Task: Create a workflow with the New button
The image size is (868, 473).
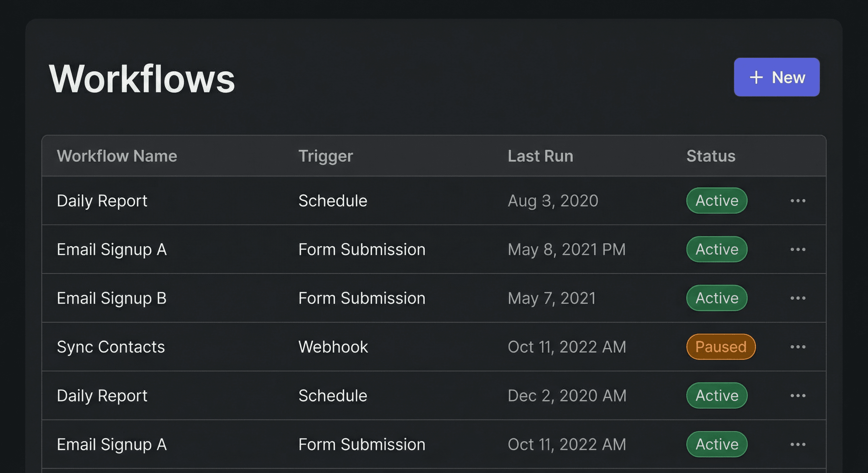Action: point(776,77)
